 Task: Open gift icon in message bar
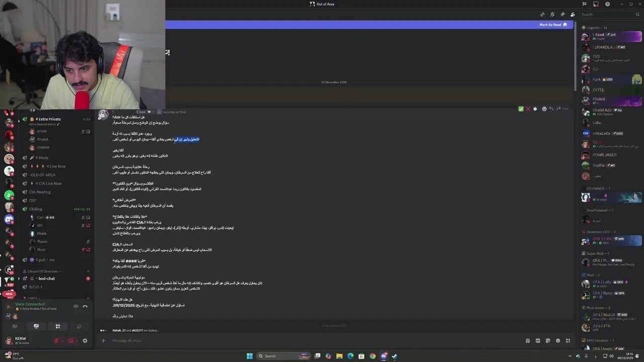pyautogui.click(x=528, y=340)
